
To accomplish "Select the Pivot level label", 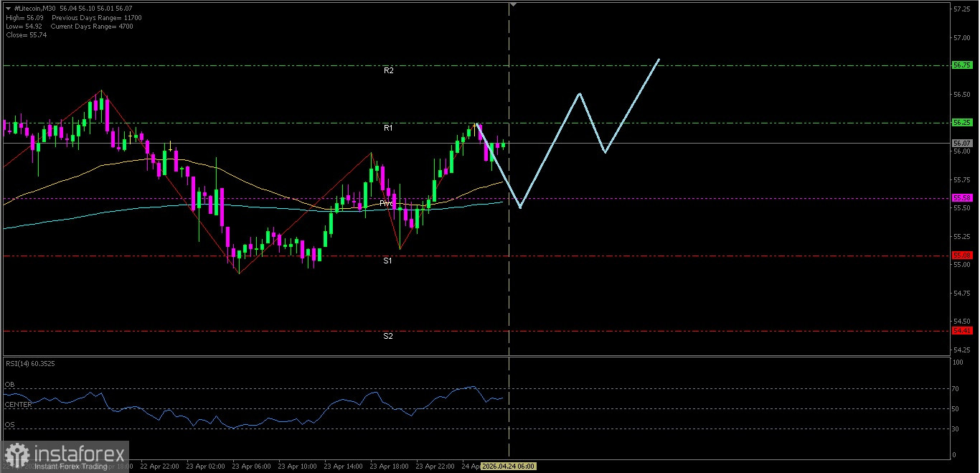I will 387,203.
